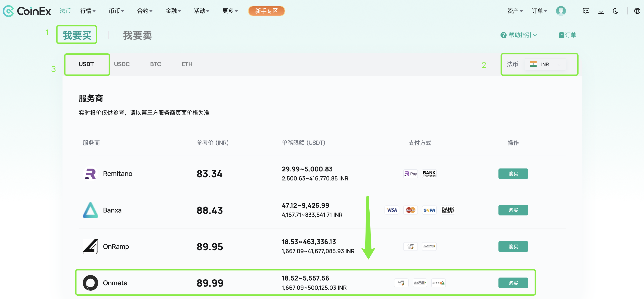Click the Banxa triangle logo
Viewport: 644px width, 299px height.
90,210
